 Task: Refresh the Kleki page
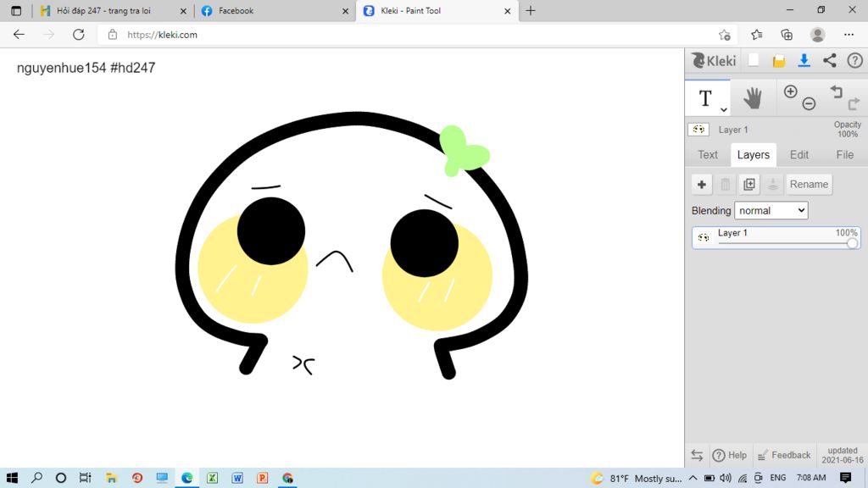[79, 34]
